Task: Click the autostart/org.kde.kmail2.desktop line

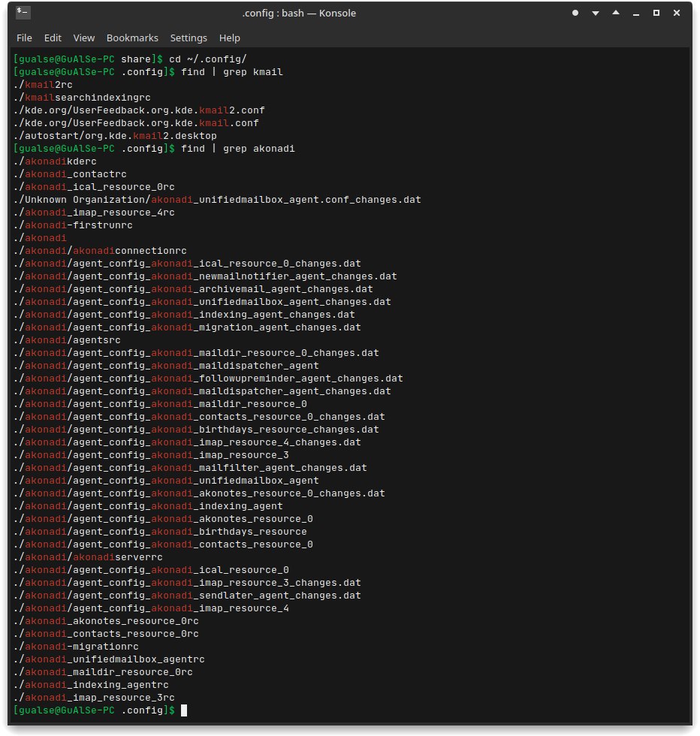Action: pos(115,136)
